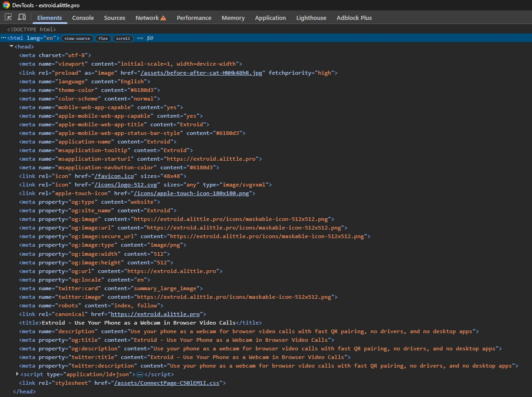Select the og:image:type meta node

pos(103,244)
